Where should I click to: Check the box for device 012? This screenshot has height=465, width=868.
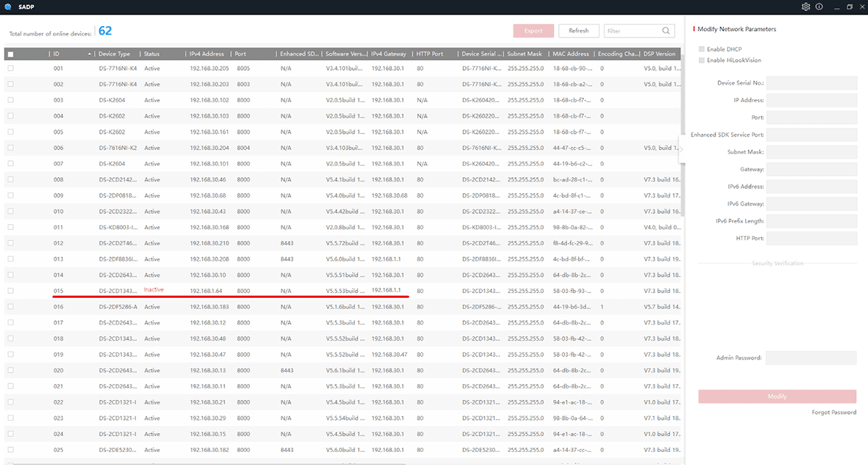tap(10, 243)
